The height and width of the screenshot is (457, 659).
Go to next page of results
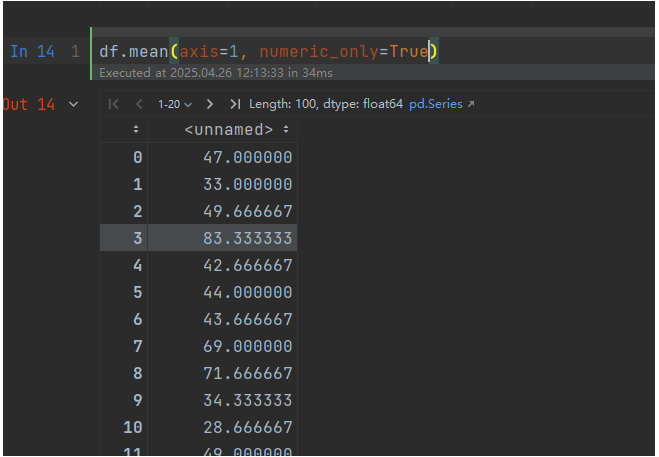pyautogui.click(x=210, y=104)
